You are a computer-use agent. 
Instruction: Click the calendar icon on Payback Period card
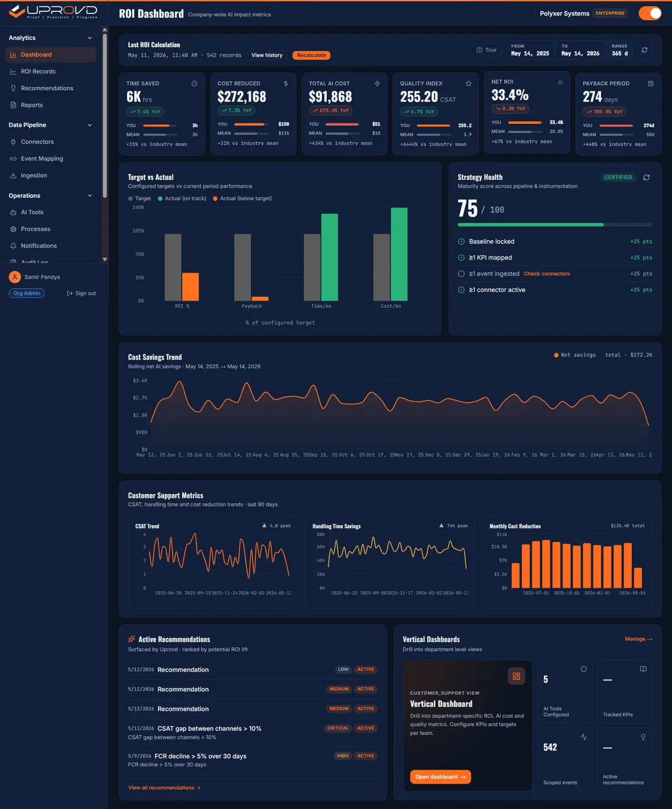coord(651,83)
